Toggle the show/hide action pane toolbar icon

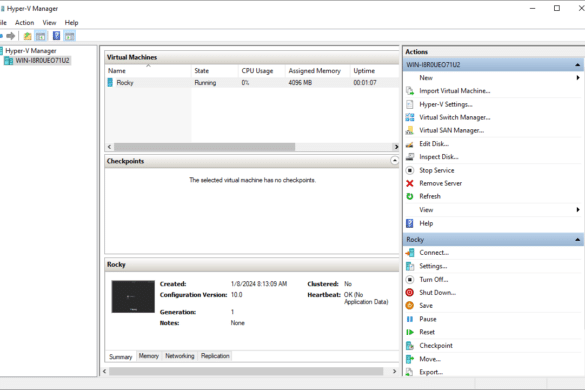click(69, 36)
